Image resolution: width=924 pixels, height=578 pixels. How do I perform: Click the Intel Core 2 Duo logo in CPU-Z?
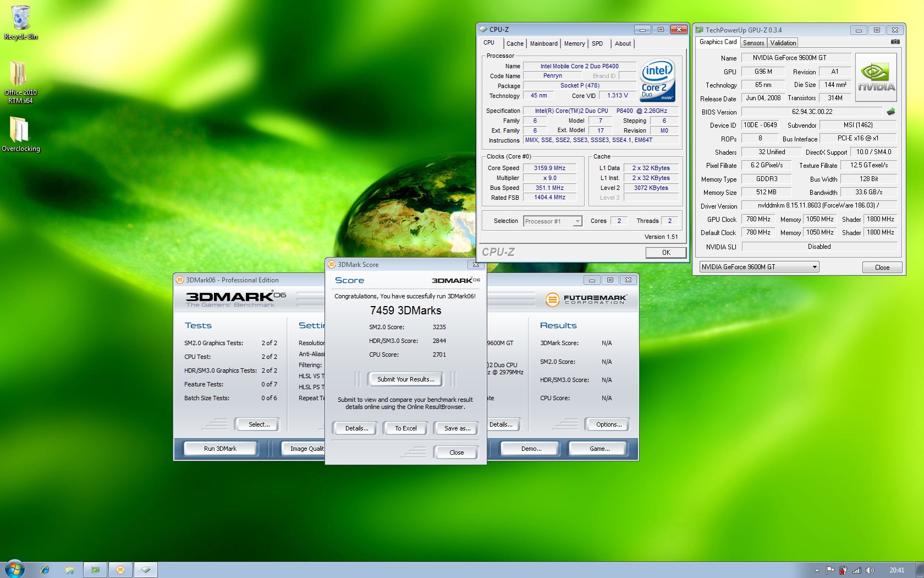click(x=657, y=80)
